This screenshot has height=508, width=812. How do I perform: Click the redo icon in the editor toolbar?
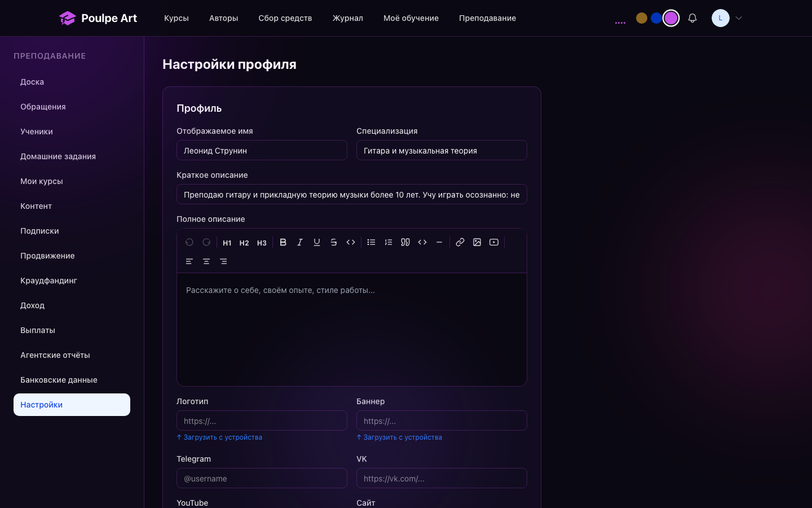click(x=206, y=242)
